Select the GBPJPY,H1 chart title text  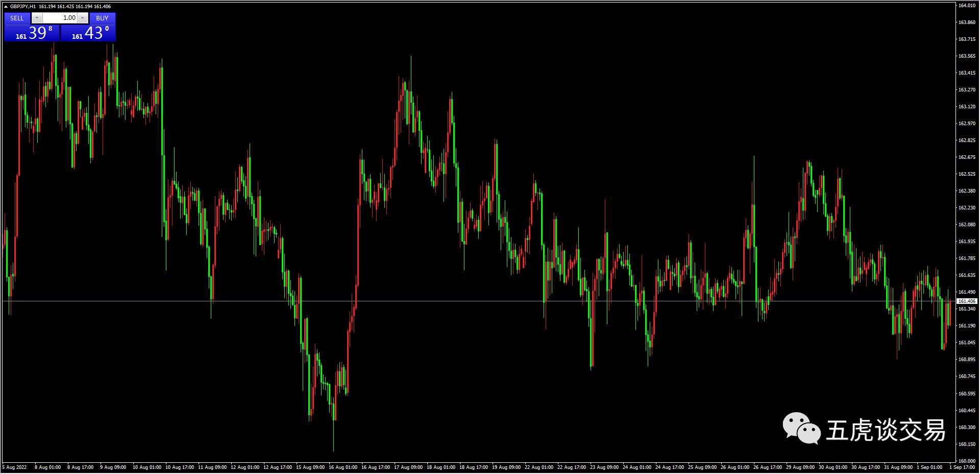[23, 7]
